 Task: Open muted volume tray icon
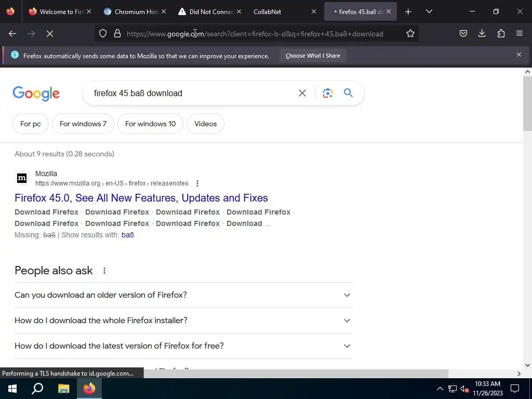464,389
